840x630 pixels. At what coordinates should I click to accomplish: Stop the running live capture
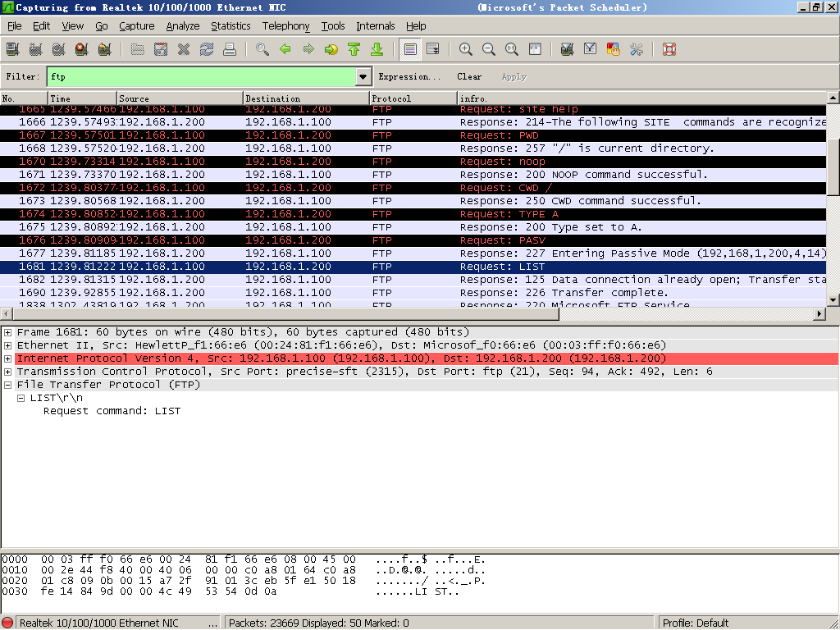(81, 49)
